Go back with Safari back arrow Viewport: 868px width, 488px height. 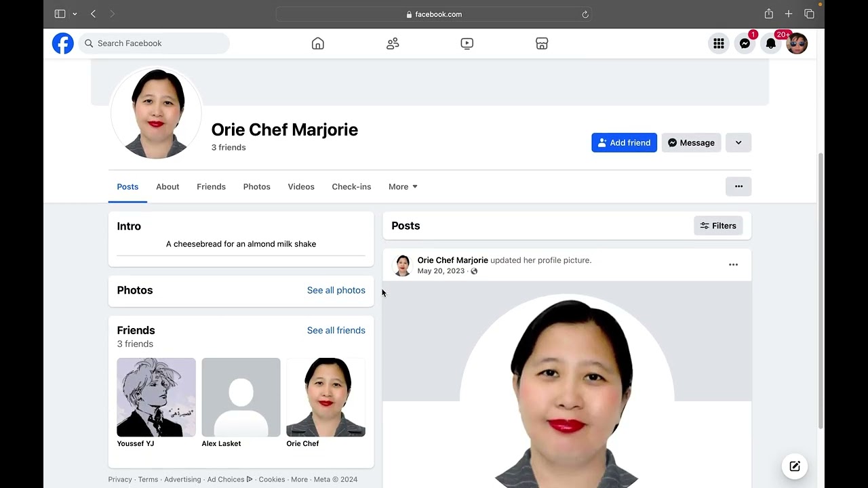(x=93, y=14)
